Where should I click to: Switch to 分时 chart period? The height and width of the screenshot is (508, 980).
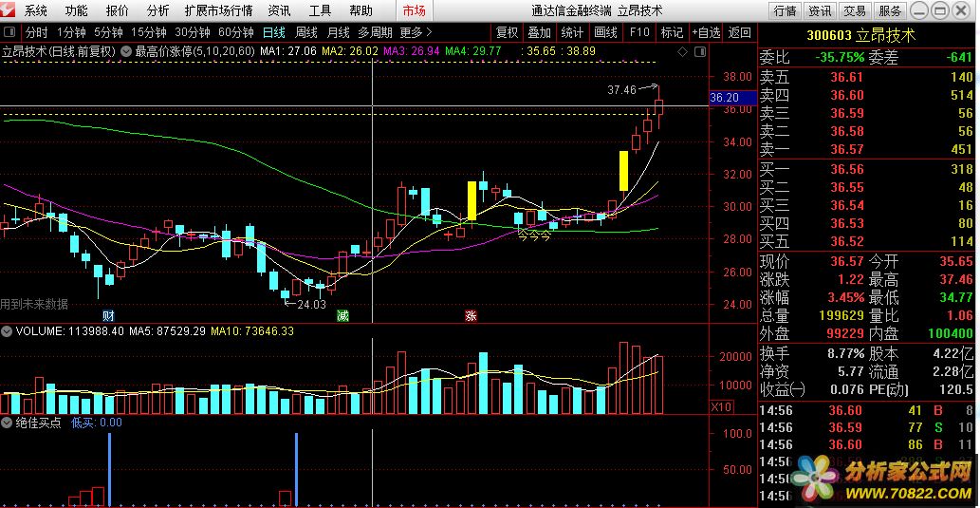tap(36, 32)
